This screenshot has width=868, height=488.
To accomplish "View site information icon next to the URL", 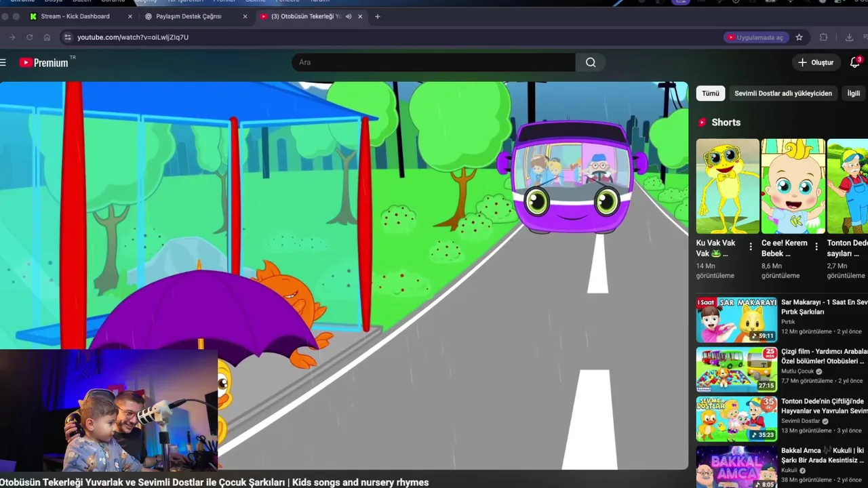I will (67, 37).
